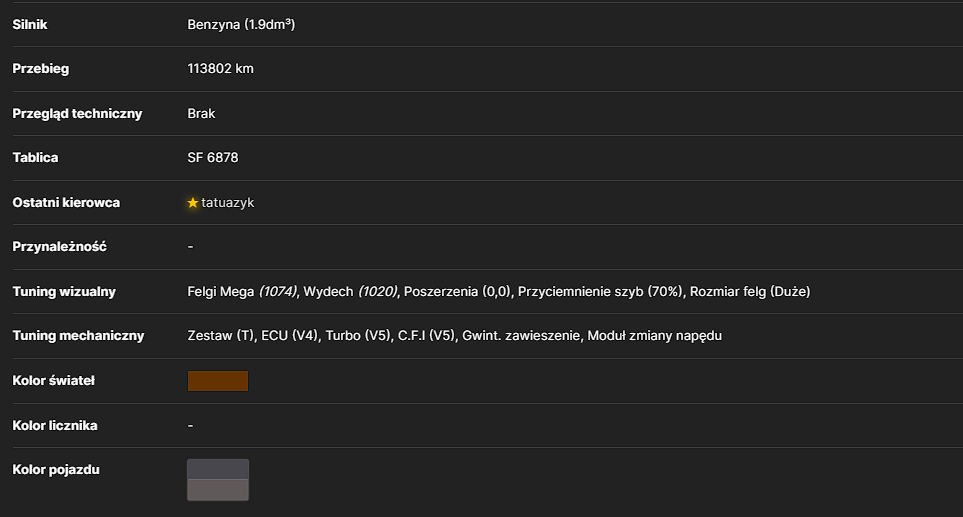Click the Ostatni kierowca row label
The image size is (963, 517).
click(x=66, y=203)
